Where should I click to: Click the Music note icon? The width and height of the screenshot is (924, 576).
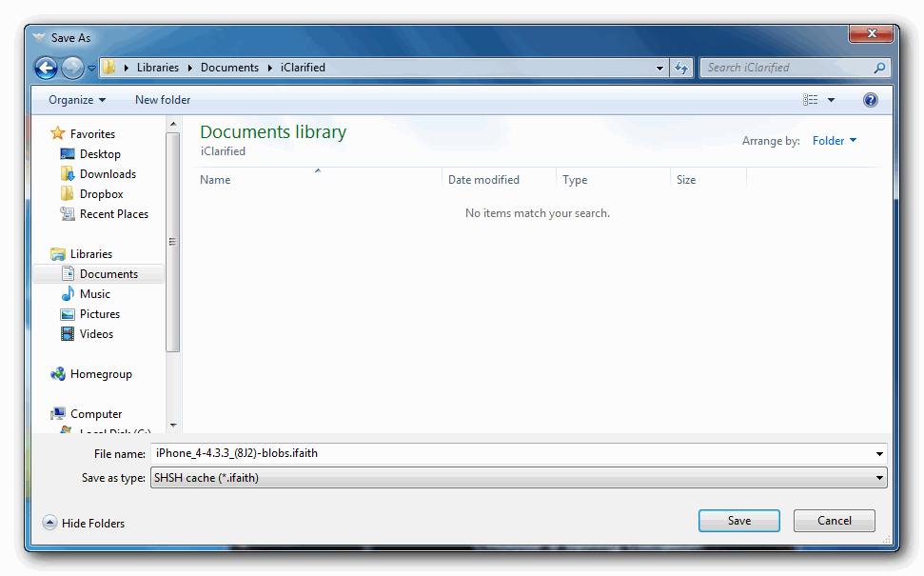[69, 293]
